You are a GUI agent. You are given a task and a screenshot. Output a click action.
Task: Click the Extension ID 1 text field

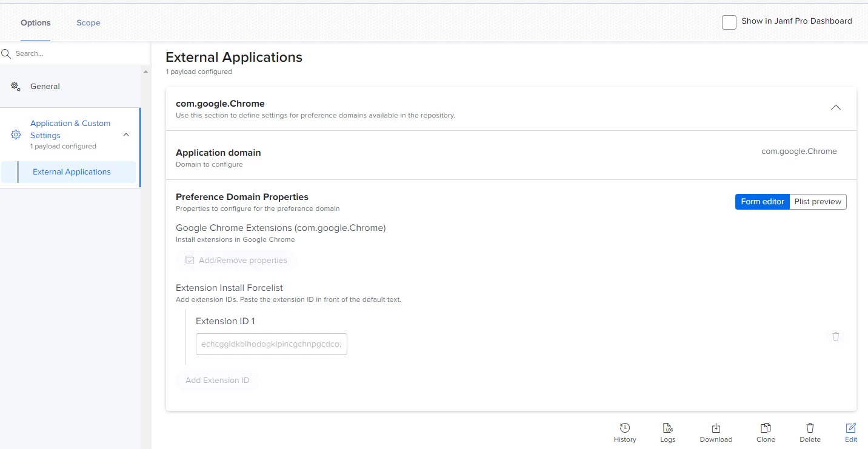272,344
